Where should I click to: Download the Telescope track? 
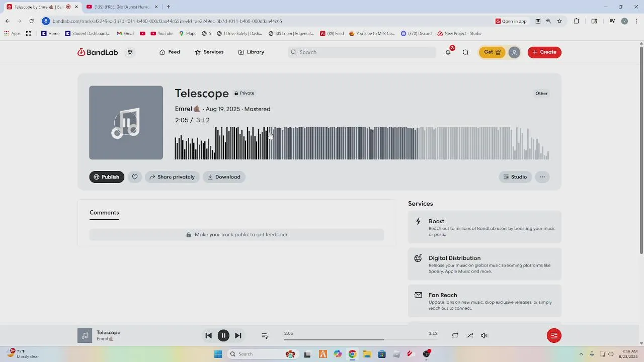click(x=224, y=177)
